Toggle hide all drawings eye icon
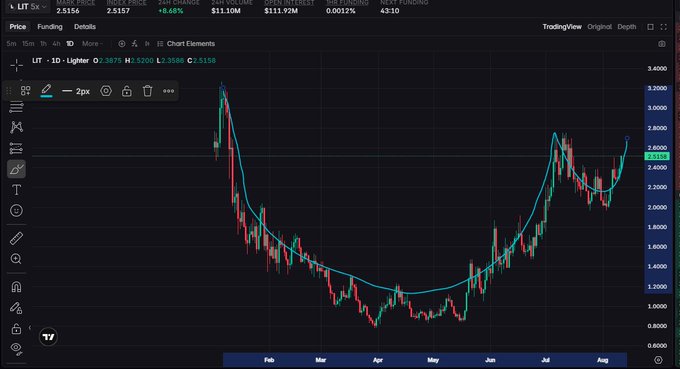The width and height of the screenshot is (680, 369). coord(16,348)
